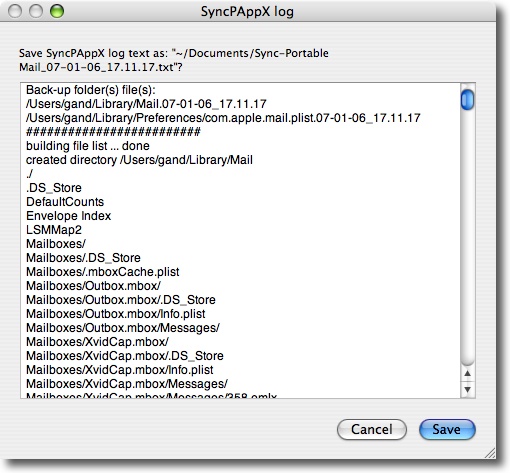Click the "Mailboxes/.DS_Store" line
The width and height of the screenshot is (510, 473).
click(83, 258)
